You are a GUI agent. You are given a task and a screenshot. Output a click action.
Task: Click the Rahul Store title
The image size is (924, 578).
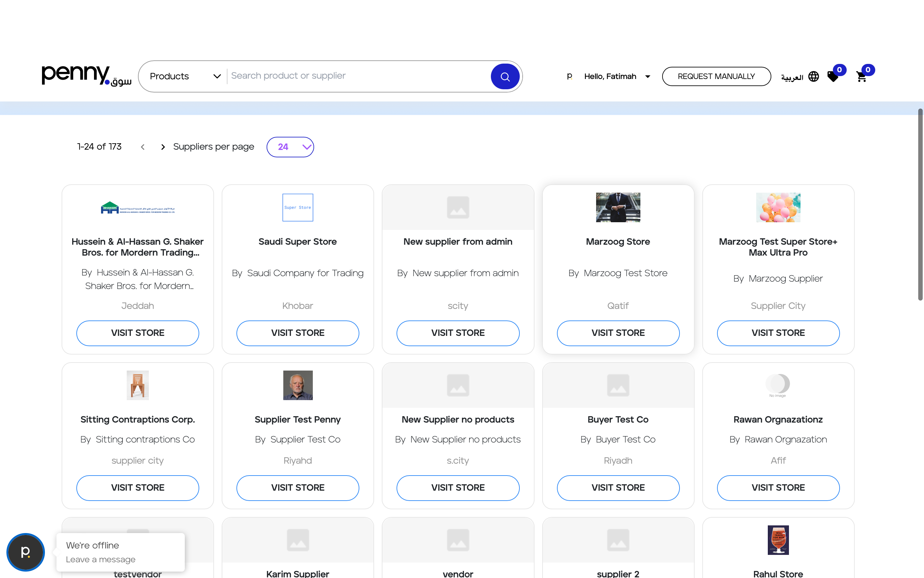(778, 574)
